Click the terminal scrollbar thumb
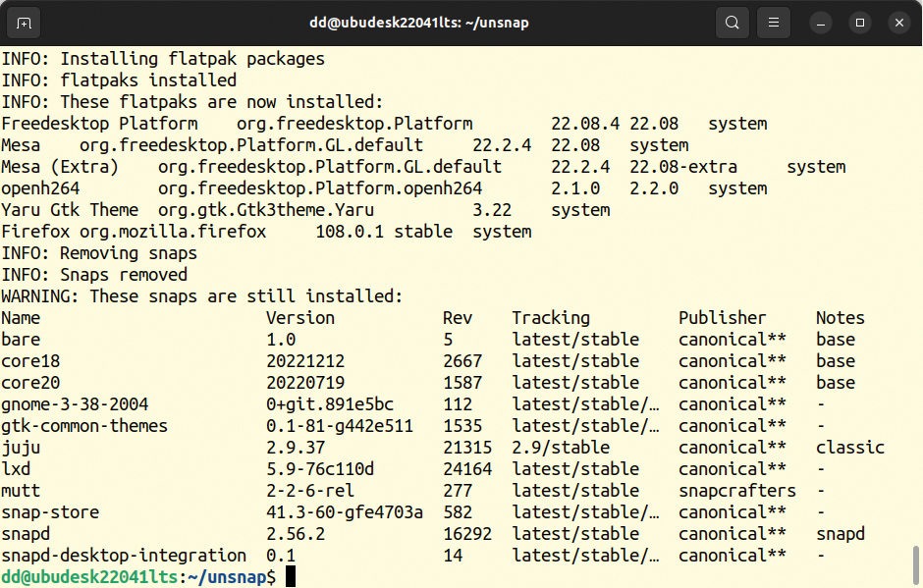This screenshot has height=588, width=923. click(916, 565)
